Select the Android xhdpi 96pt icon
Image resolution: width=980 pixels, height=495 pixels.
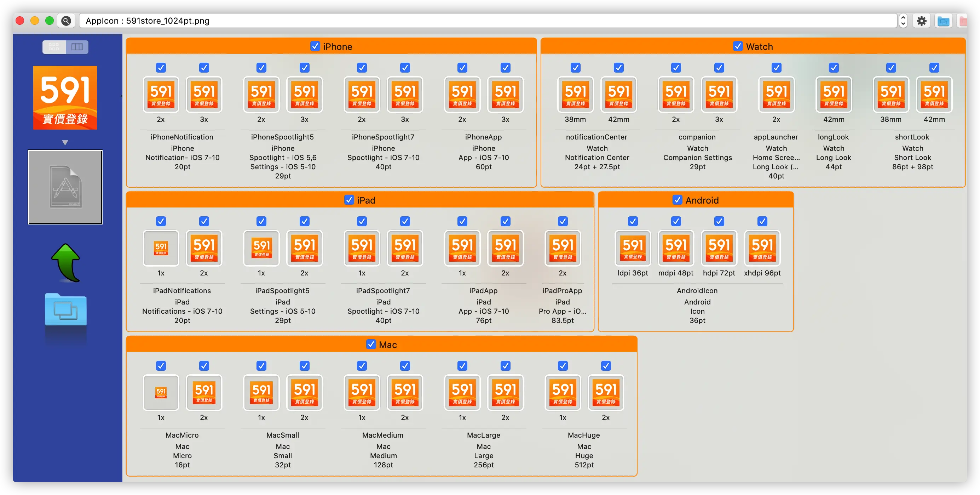coord(762,248)
